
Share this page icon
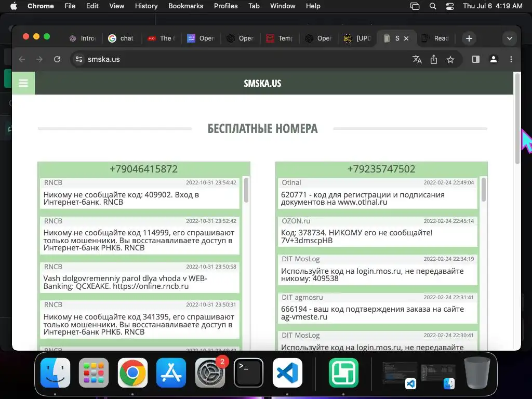(434, 59)
